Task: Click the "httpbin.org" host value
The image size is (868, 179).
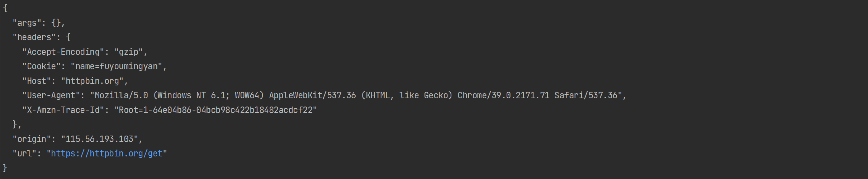Action: [x=92, y=81]
